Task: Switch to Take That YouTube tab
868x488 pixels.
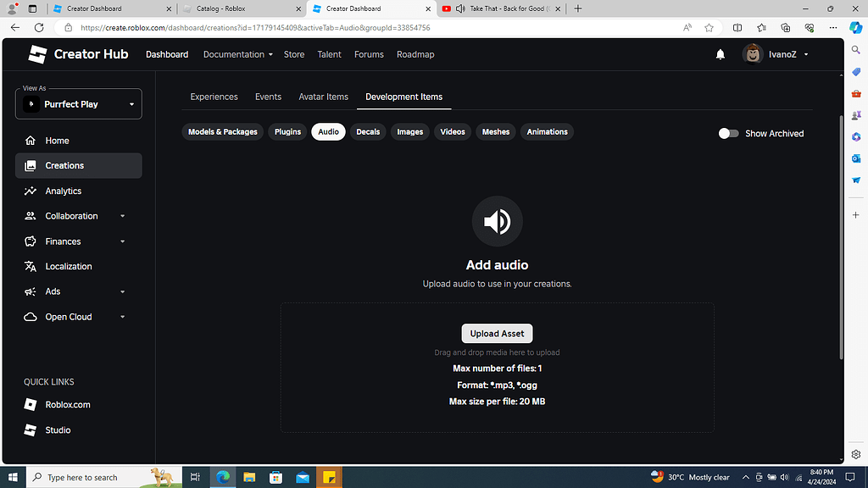Action: (x=501, y=8)
